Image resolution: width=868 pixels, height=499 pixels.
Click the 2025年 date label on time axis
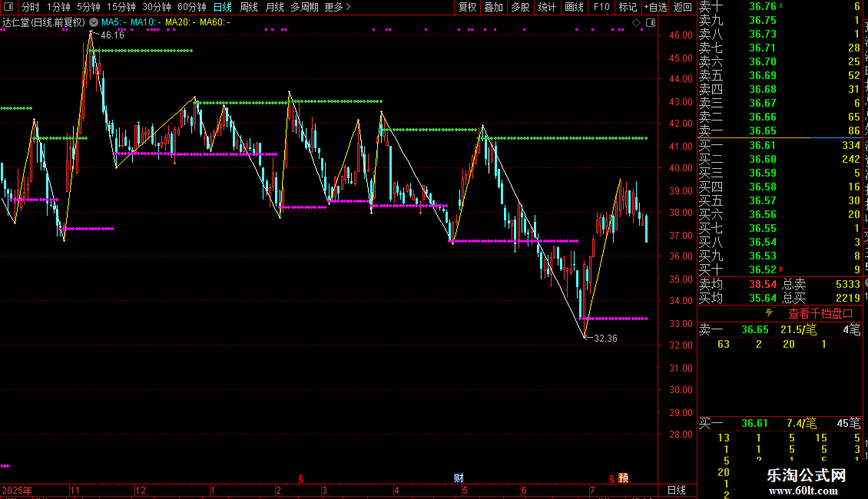[x=17, y=490]
